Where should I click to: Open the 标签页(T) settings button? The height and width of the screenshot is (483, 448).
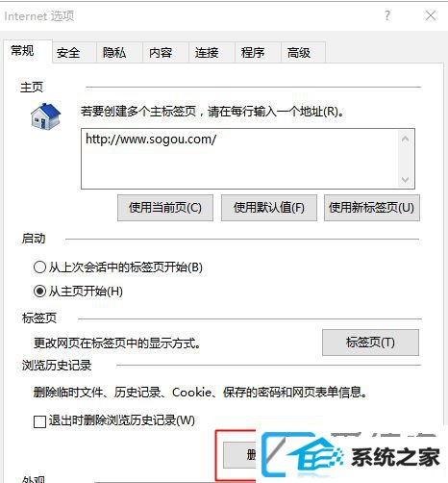(370, 343)
